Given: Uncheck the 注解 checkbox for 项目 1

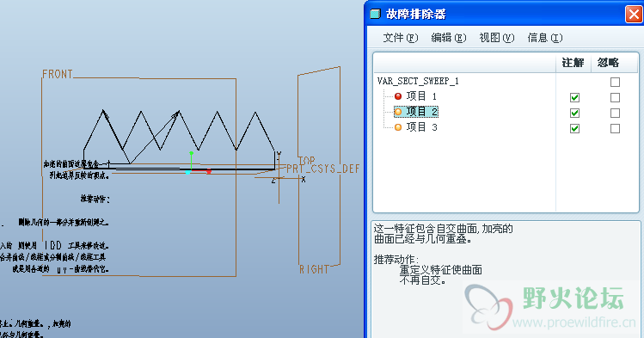Looking at the screenshot, I should click(x=574, y=97).
